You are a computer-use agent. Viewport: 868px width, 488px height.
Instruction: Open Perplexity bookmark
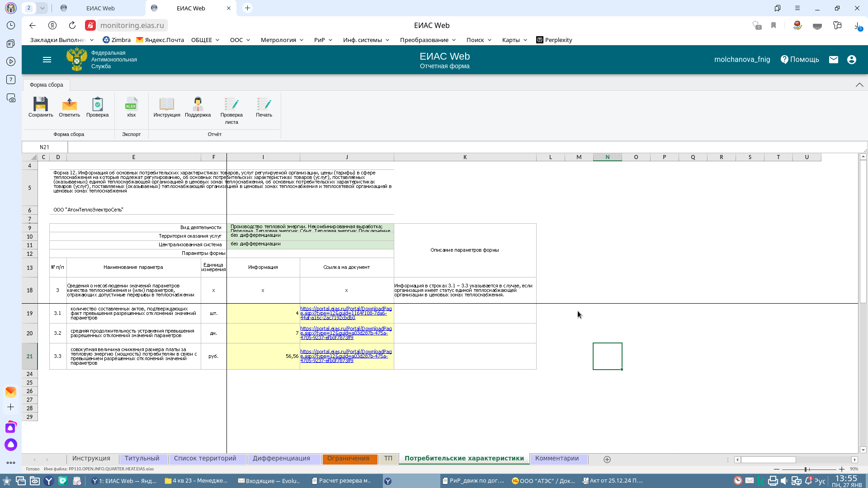(x=554, y=40)
